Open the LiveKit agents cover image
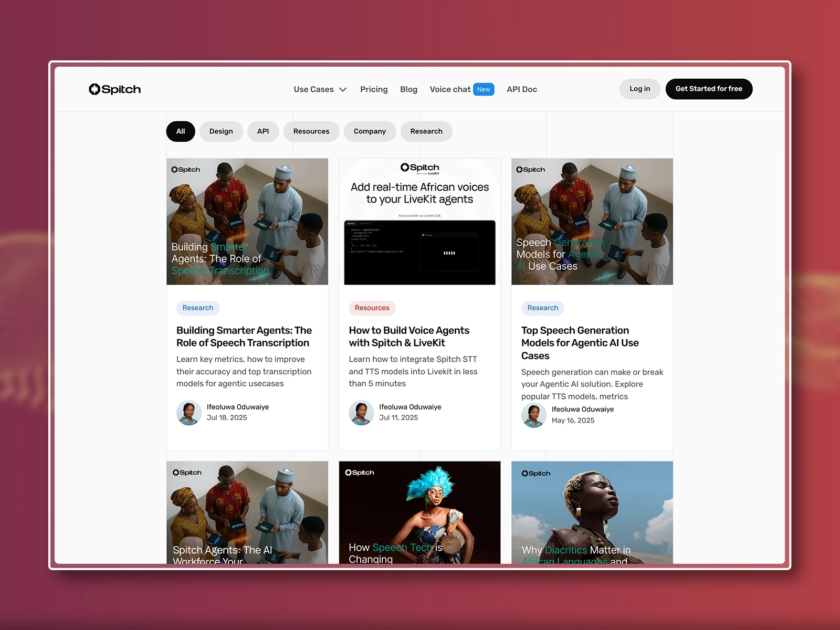 pos(420,222)
